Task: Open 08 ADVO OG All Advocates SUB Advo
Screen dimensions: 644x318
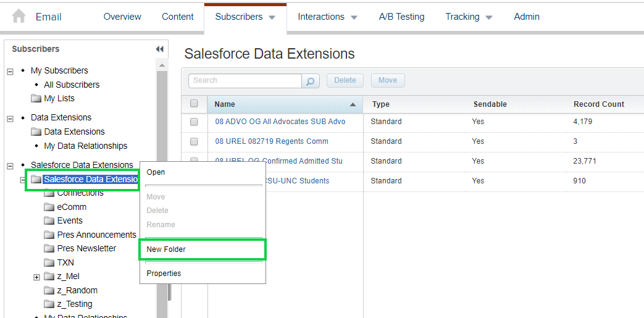Action: coord(280,122)
